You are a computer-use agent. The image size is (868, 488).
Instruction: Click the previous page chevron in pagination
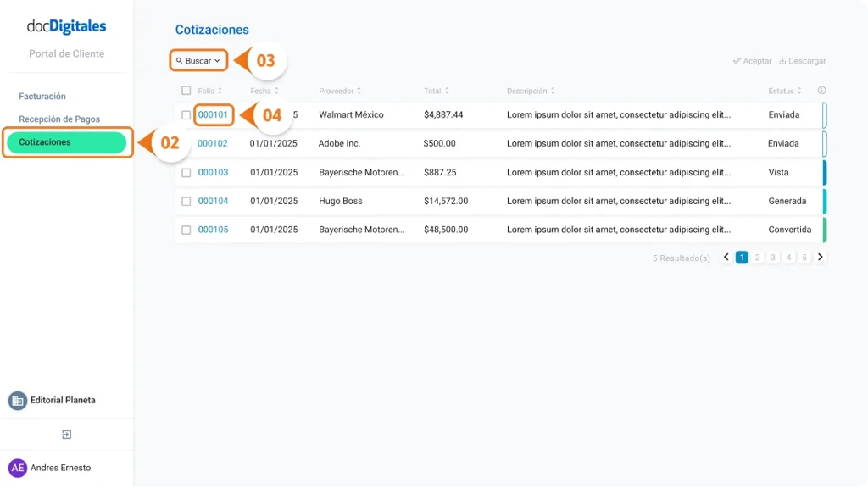pos(726,256)
